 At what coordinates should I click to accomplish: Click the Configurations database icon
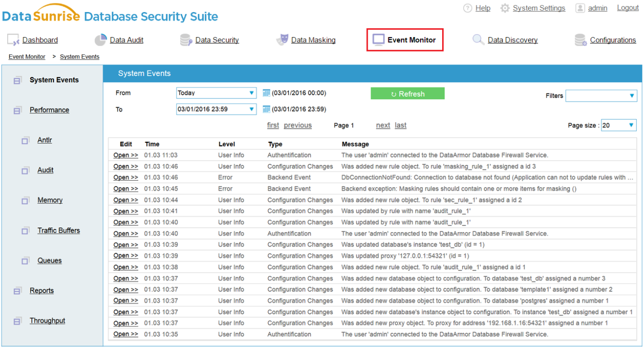(x=581, y=40)
